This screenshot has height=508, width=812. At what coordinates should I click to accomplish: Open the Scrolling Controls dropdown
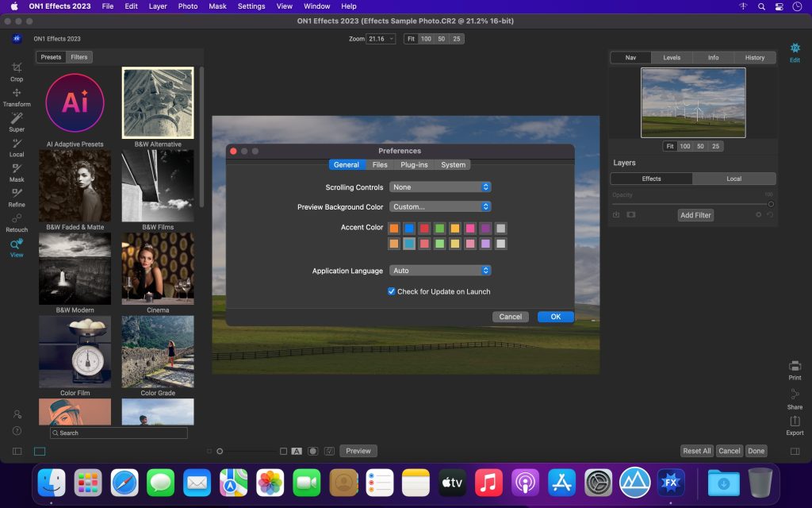tap(440, 187)
